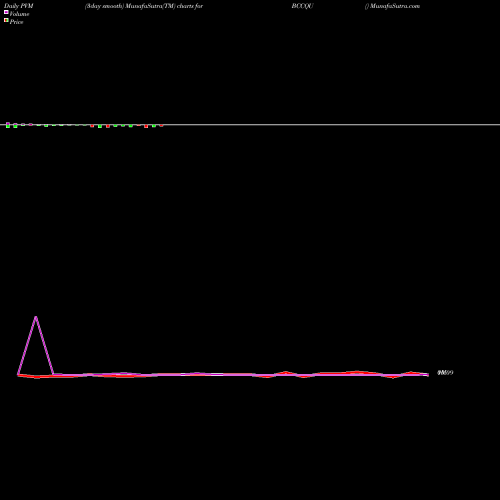Viewport: 500px width, 500px height.
Task: Click the last green bar on the horizontal axis
Action: pyautogui.click(x=154, y=126)
